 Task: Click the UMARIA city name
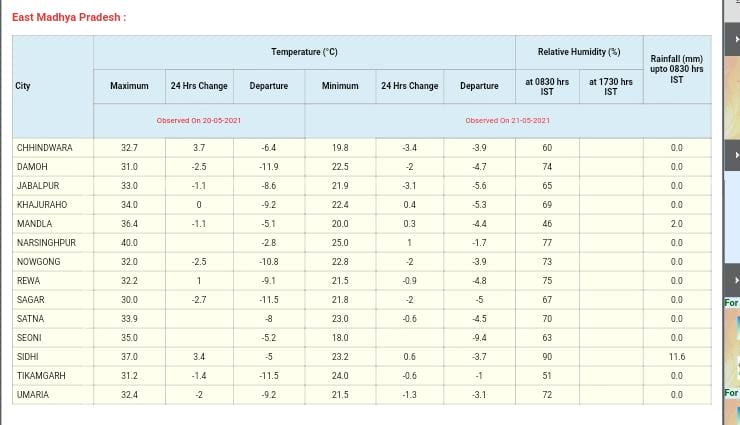point(33,395)
